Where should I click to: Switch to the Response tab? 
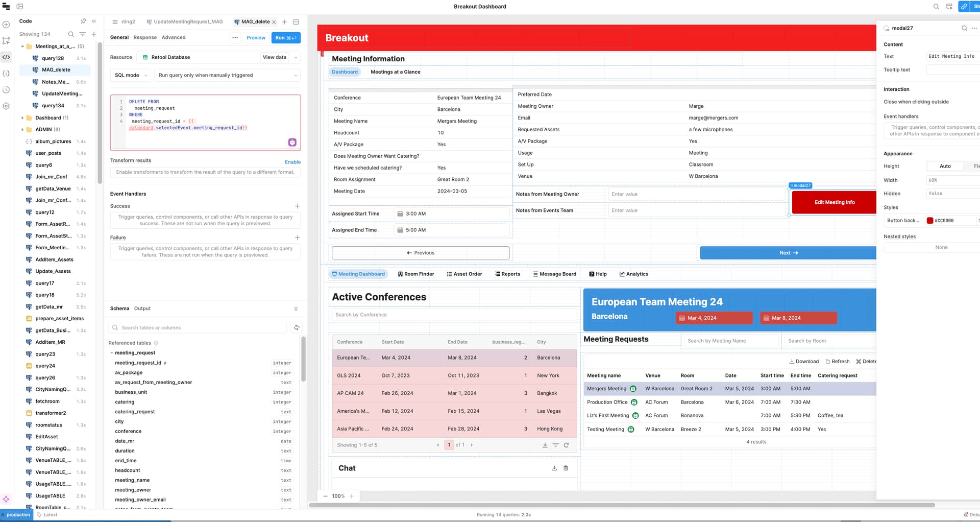[145, 37]
